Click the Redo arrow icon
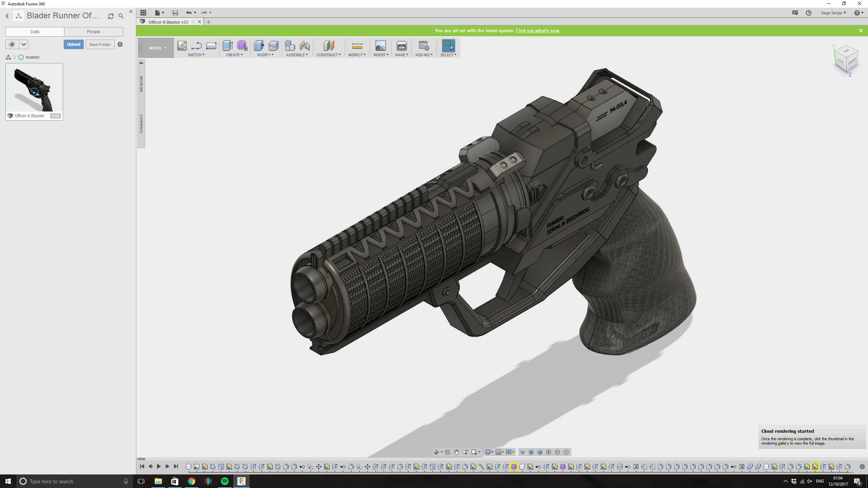The height and width of the screenshot is (488, 868). pos(204,13)
